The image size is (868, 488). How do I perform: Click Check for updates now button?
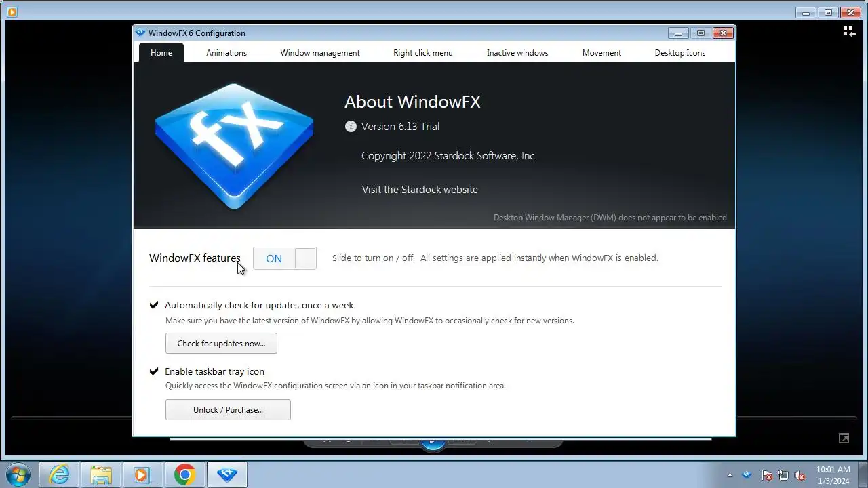click(x=221, y=344)
